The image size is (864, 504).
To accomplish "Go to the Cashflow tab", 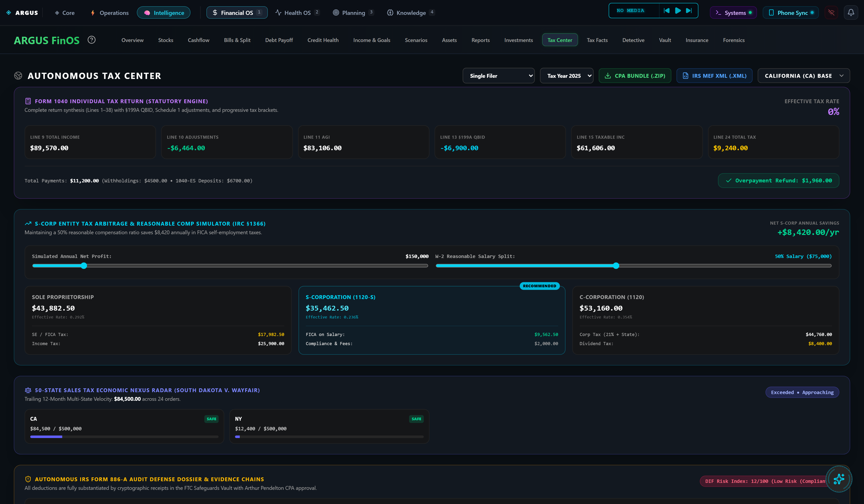I will pyautogui.click(x=198, y=40).
